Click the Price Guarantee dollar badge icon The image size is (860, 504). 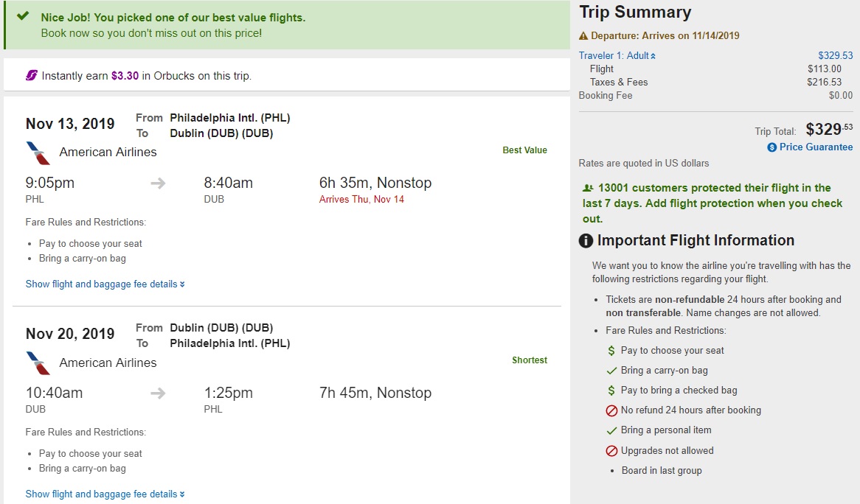(x=771, y=147)
